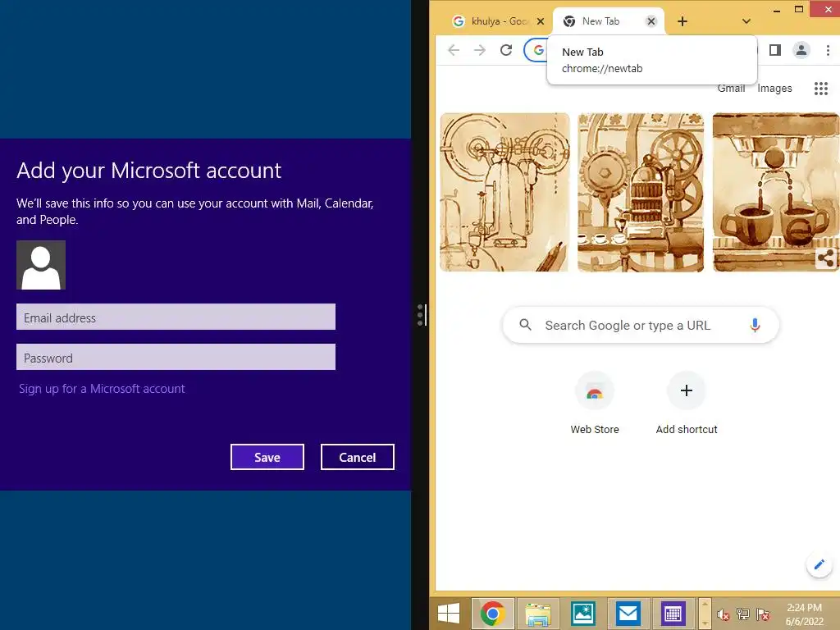840x630 pixels.
Task: Open the Windows Start button
Action: coord(449,614)
